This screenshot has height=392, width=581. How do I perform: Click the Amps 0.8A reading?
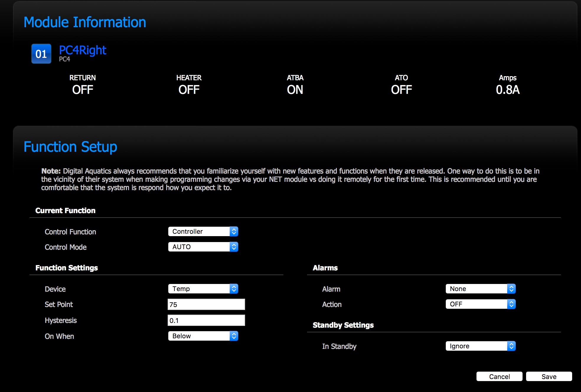tap(507, 89)
